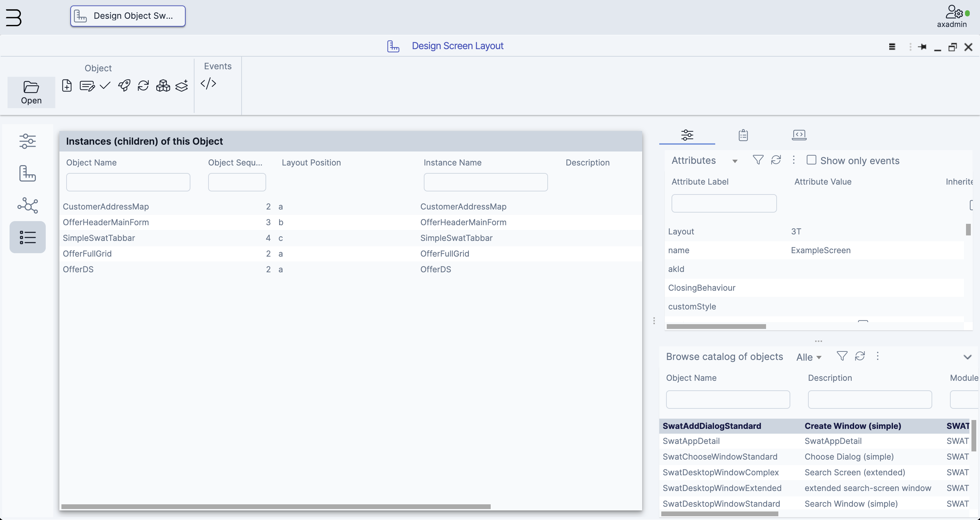
Task: Select SwatChooseWindowStandard in the catalog
Action: [814, 457]
